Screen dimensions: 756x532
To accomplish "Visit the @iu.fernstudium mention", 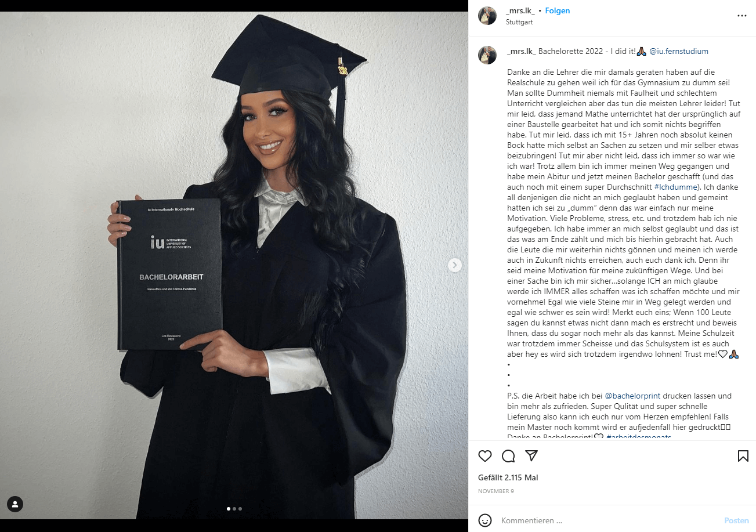I will click(679, 51).
